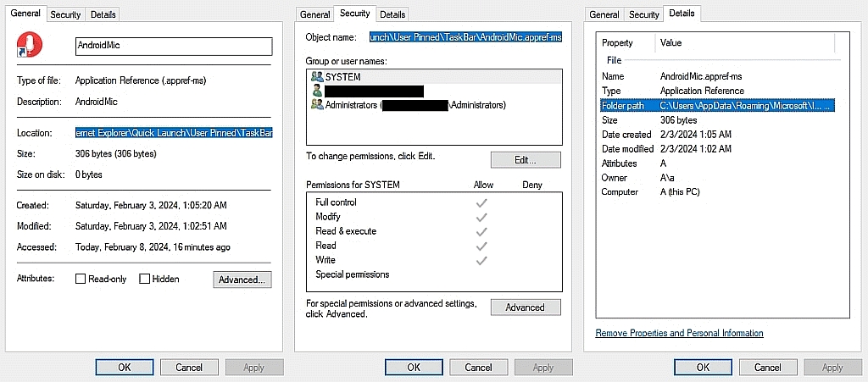The height and width of the screenshot is (382, 868).
Task: Open the Security tab in left panel
Action: [66, 15]
